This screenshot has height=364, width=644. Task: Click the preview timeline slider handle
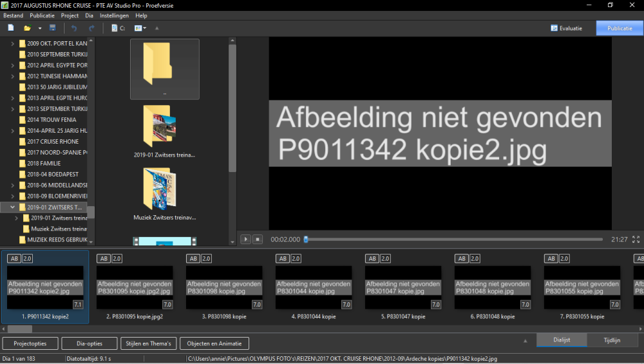(x=306, y=239)
